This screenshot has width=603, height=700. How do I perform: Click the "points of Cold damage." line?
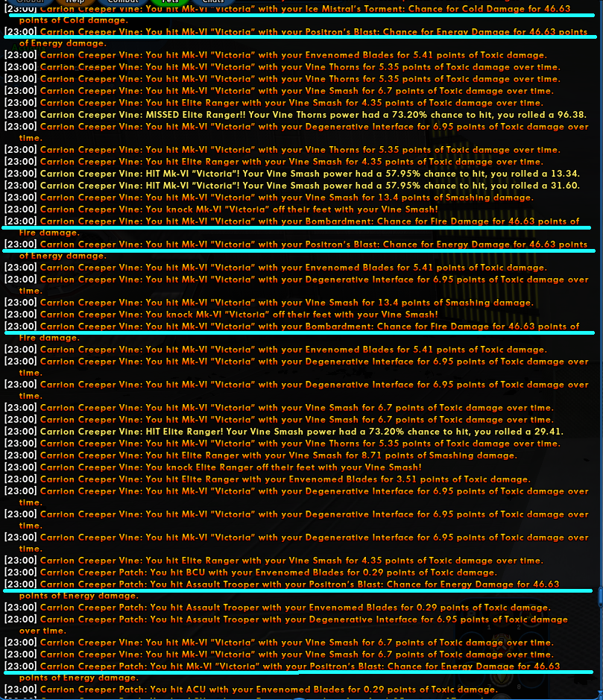point(73,21)
